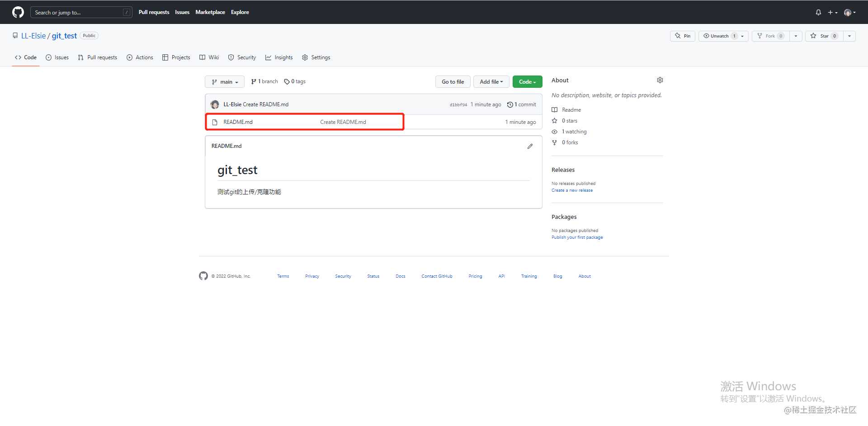
Task: Switch to the Actions tab
Action: pyautogui.click(x=140, y=57)
